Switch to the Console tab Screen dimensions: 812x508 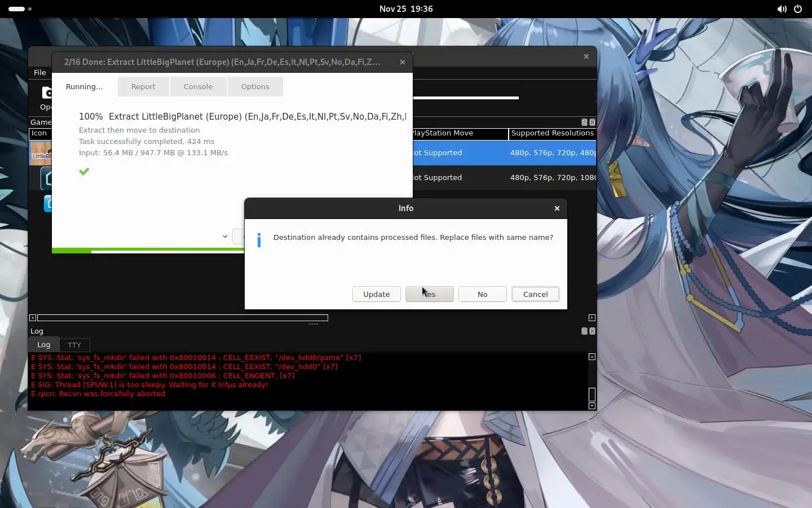(x=198, y=87)
